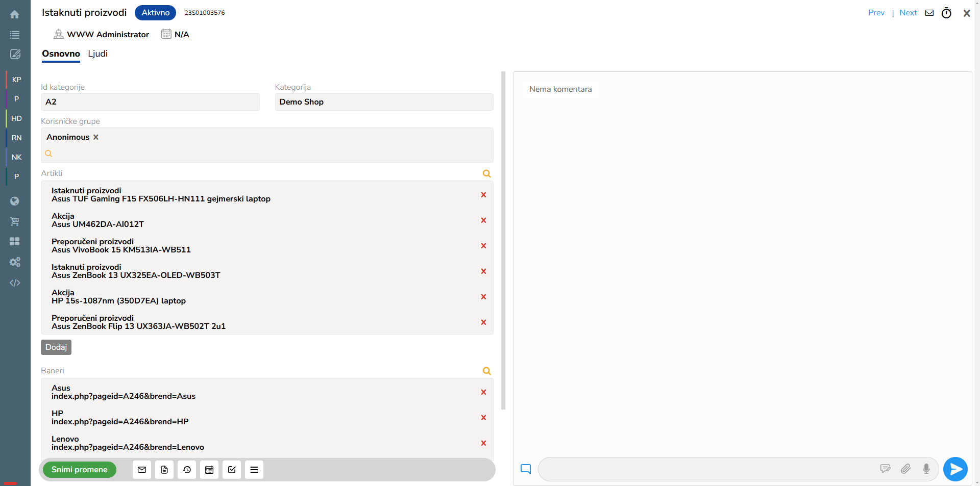Viewport: 980px width, 486px height.
Task: Go to the Next record link
Action: [x=908, y=13]
